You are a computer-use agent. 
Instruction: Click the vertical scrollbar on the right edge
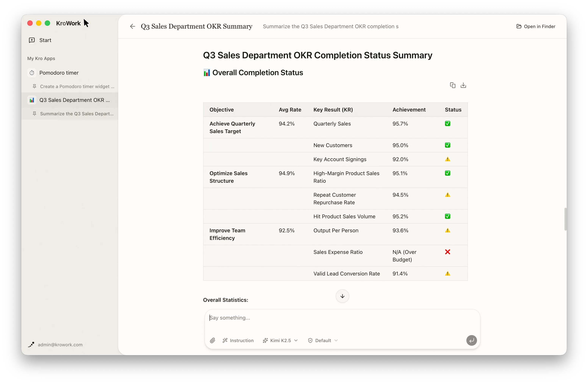pos(565,219)
